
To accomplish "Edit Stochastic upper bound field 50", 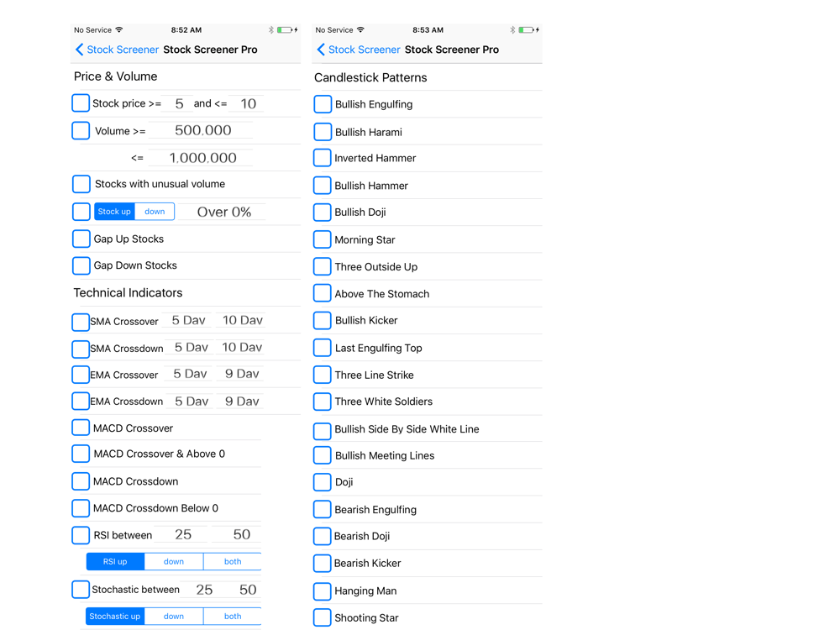I will (248, 590).
